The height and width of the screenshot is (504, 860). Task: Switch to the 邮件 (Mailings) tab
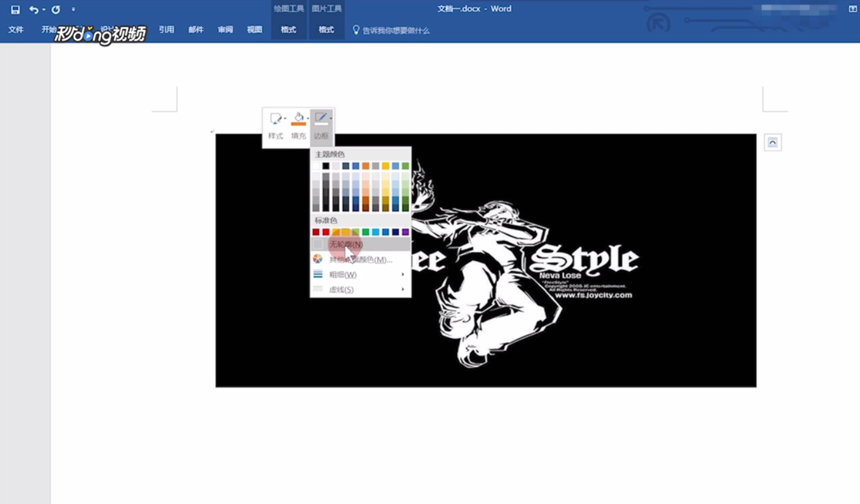[x=196, y=29]
